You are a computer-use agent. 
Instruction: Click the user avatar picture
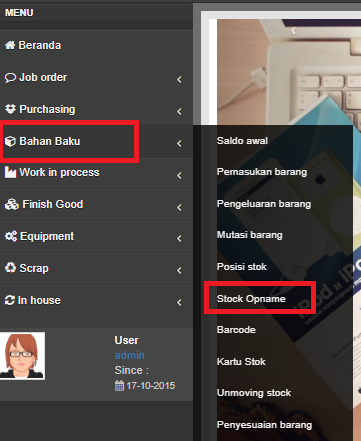(22, 356)
